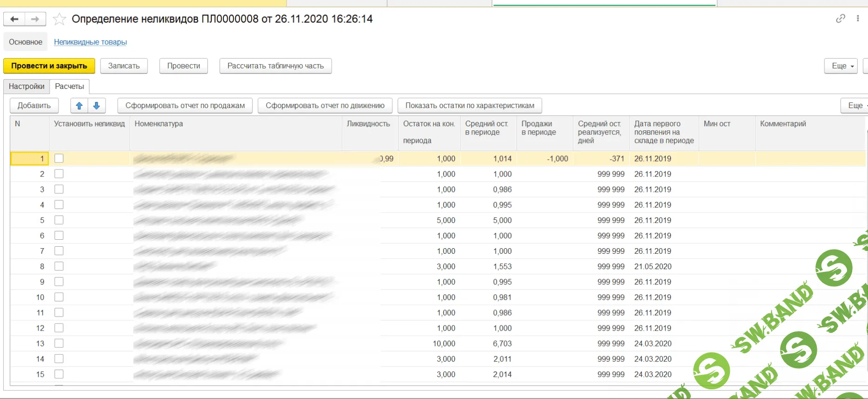Select the 1,553 average stock cell
This screenshot has height=399, width=868.
pos(488,266)
